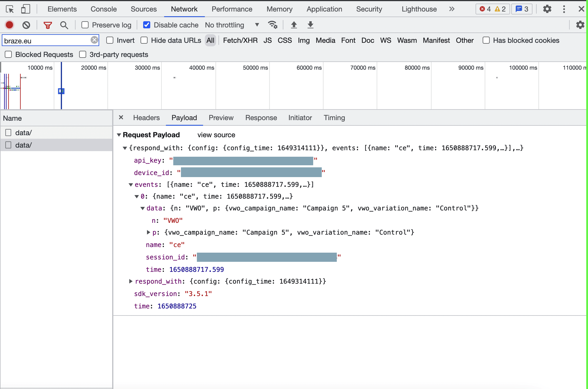
Task: Activate the inspect element picker icon
Action: (x=10, y=9)
